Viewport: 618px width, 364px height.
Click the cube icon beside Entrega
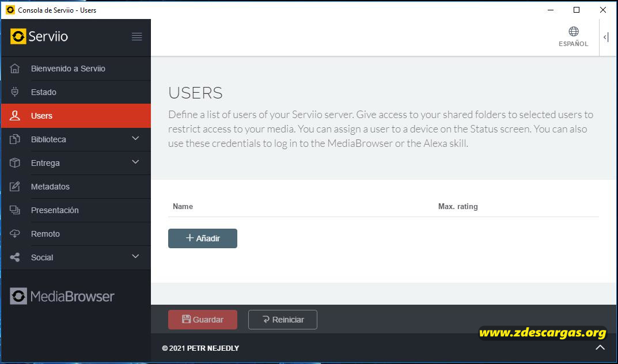14,162
